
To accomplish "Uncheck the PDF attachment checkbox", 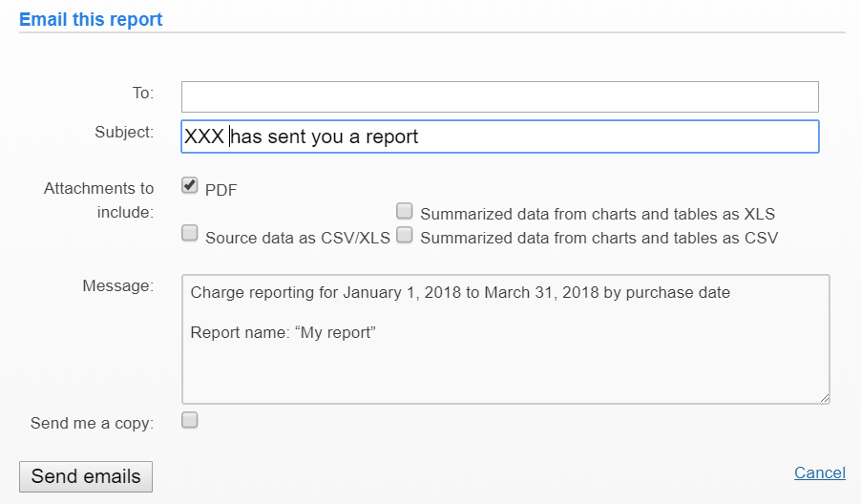I will (x=190, y=185).
